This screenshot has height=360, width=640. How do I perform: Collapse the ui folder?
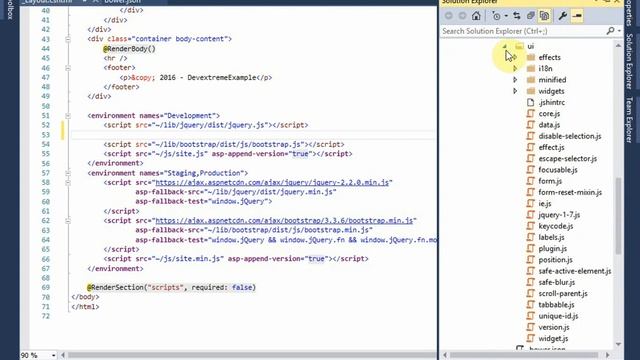coord(505,46)
